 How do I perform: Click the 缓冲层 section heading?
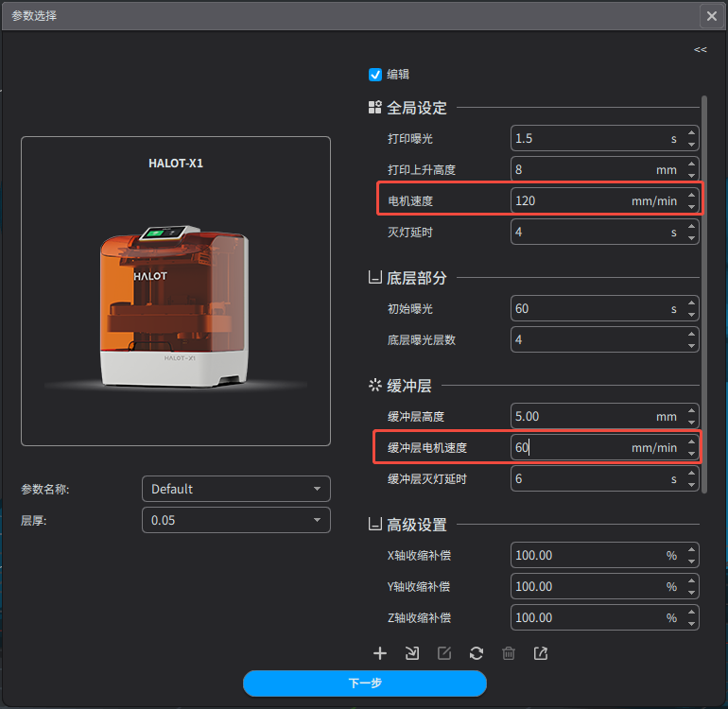click(x=409, y=386)
